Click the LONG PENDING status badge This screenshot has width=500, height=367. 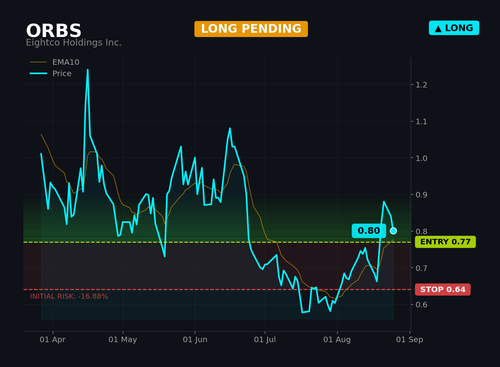[x=251, y=29]
